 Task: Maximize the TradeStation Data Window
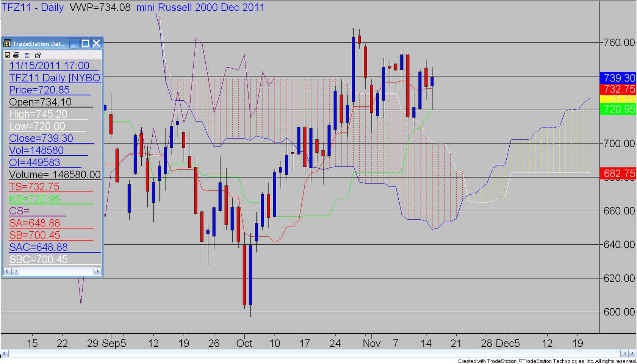click(85, 44)
